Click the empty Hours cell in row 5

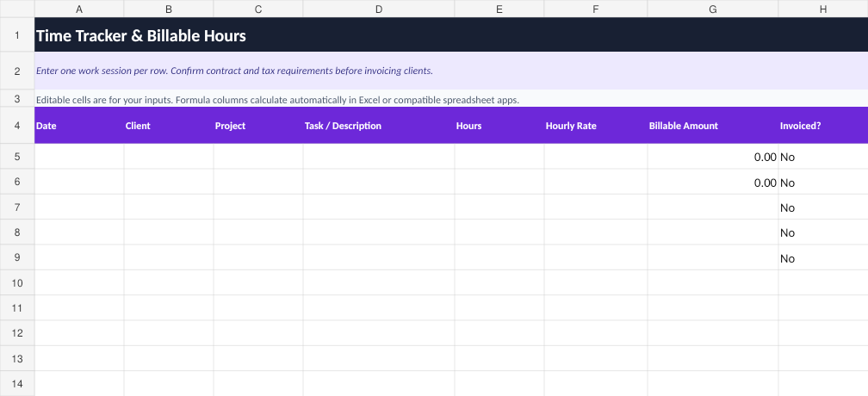click(499, 157)
